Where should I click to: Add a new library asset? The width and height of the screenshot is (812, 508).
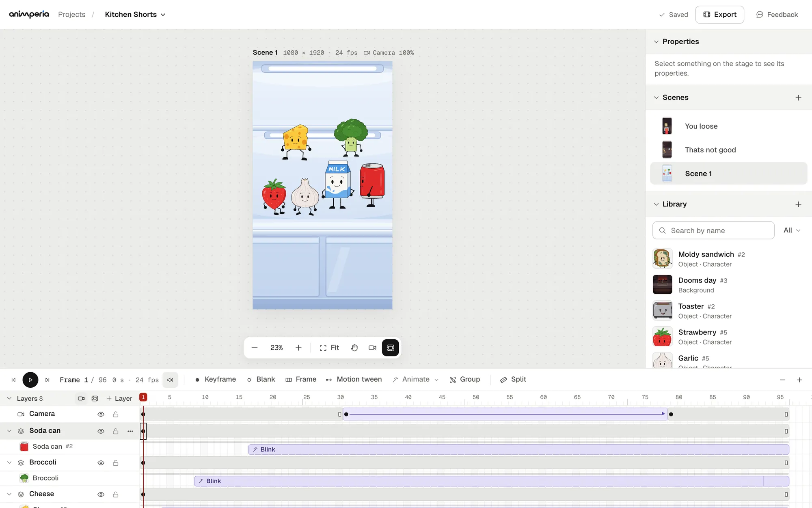(x=798, y=204)
